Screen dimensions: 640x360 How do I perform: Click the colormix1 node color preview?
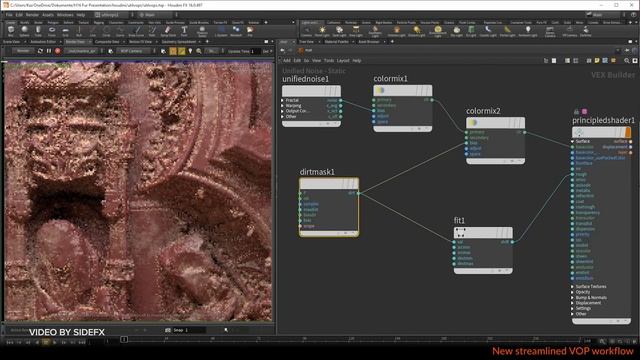click(380, 90)
